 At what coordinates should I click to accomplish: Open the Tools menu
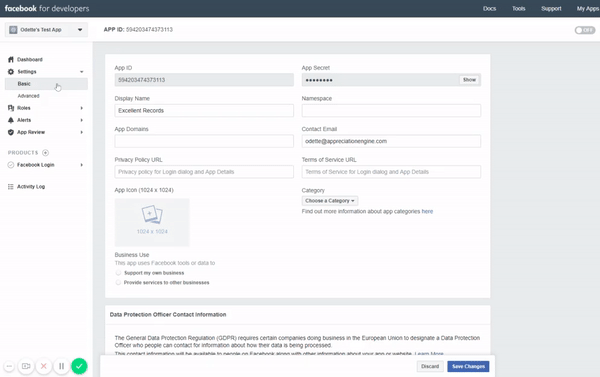pos(518,8)
